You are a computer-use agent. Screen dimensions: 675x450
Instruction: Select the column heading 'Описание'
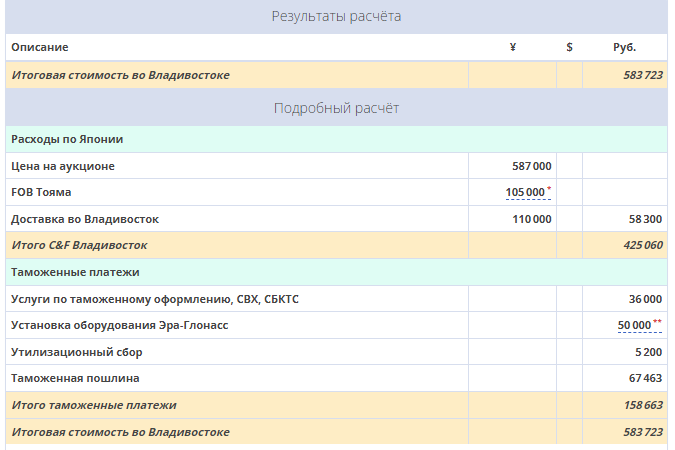click(x=40, y=47)
